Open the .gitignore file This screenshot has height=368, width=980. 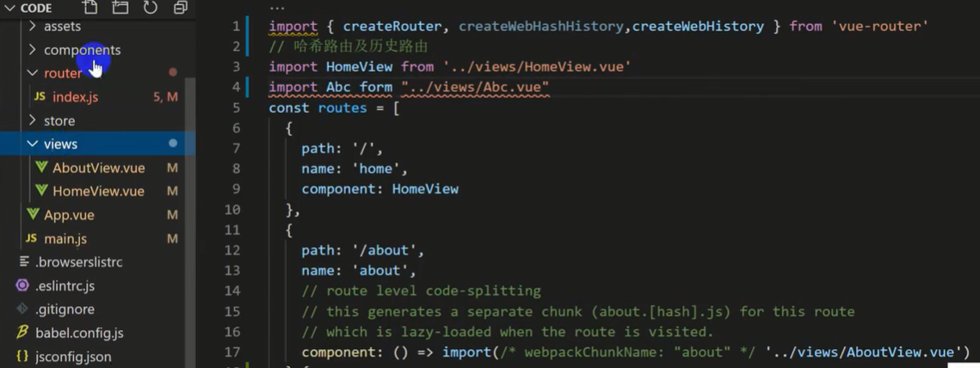(65, 310)
